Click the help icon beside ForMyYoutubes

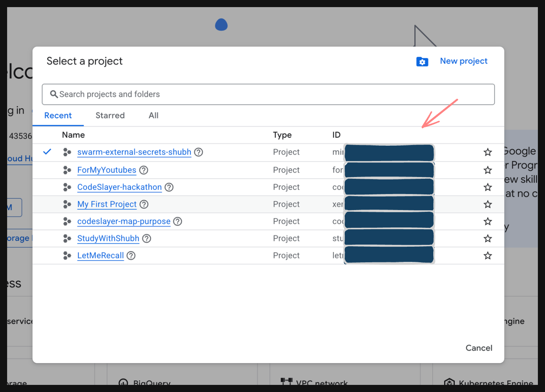point(143,170)
